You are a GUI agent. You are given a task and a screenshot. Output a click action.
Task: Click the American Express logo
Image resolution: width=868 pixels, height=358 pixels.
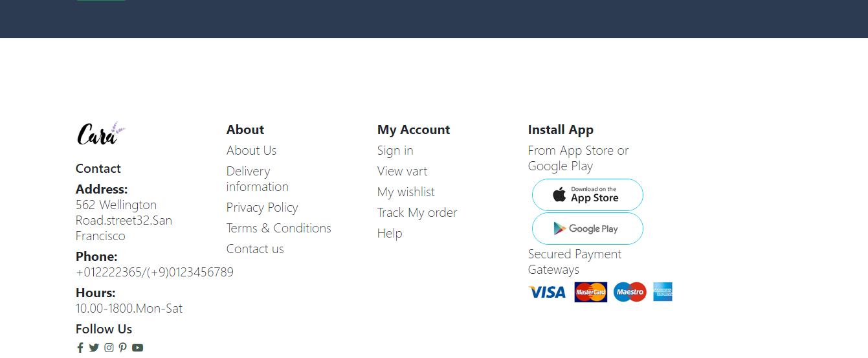(663, 292)
